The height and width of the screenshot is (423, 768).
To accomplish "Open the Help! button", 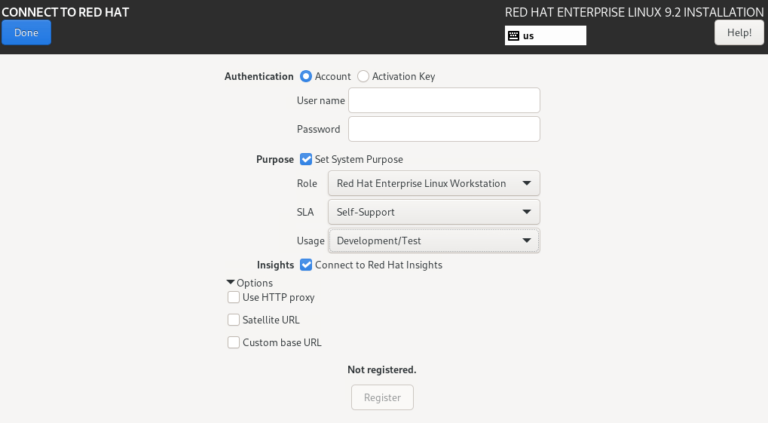I will (739, 33).
